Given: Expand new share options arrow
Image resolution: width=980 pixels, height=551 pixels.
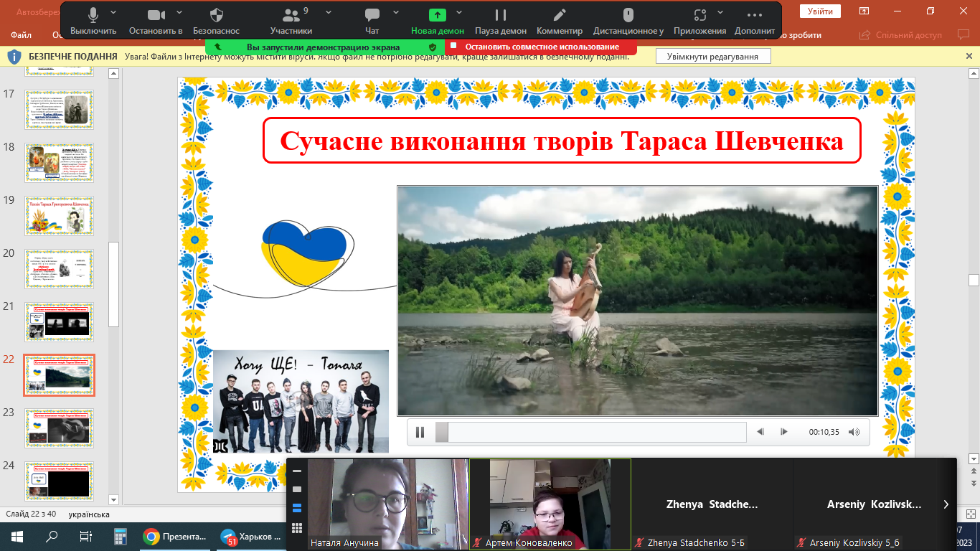Looking at the screenshot, I should pyautogui.click(x=459, y=12).
